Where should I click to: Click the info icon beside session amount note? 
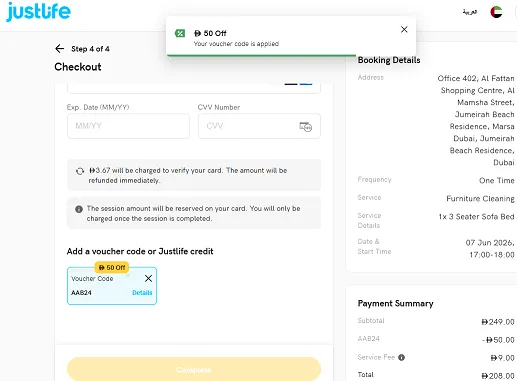pyautogui.click(x=79, y=209)
